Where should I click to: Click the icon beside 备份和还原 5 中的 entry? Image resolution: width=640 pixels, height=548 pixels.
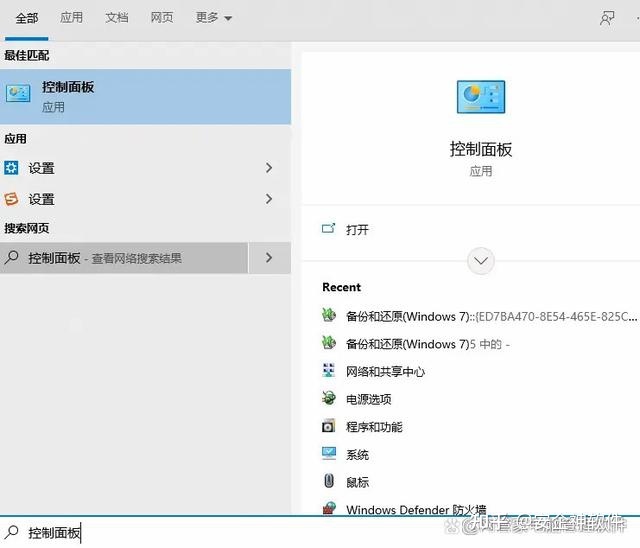(329, 343)
